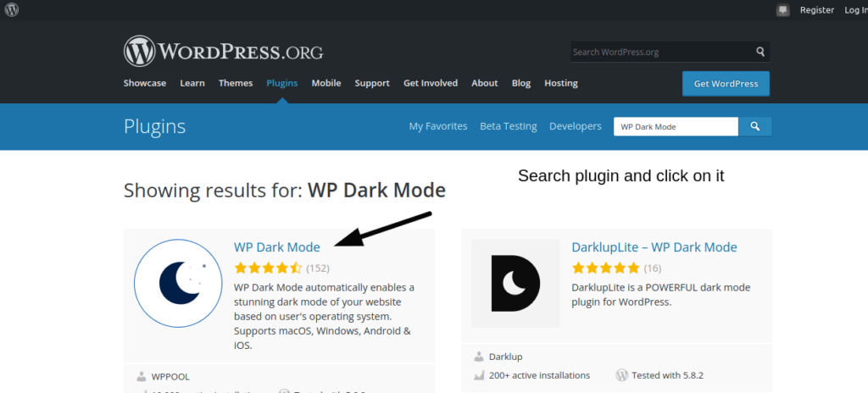This screenshot has width=868, height=393.
Task: Open the Learn menu item
Action: coord(192,83)
